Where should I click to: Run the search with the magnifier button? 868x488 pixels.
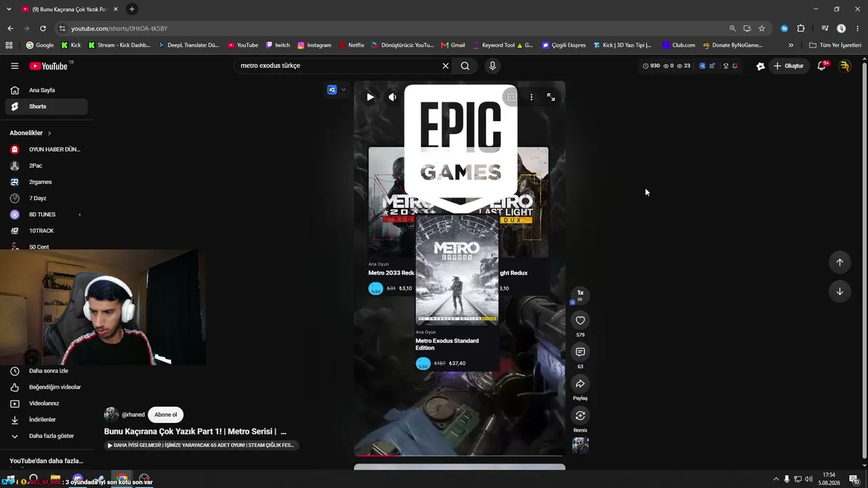tap(465, 66)
